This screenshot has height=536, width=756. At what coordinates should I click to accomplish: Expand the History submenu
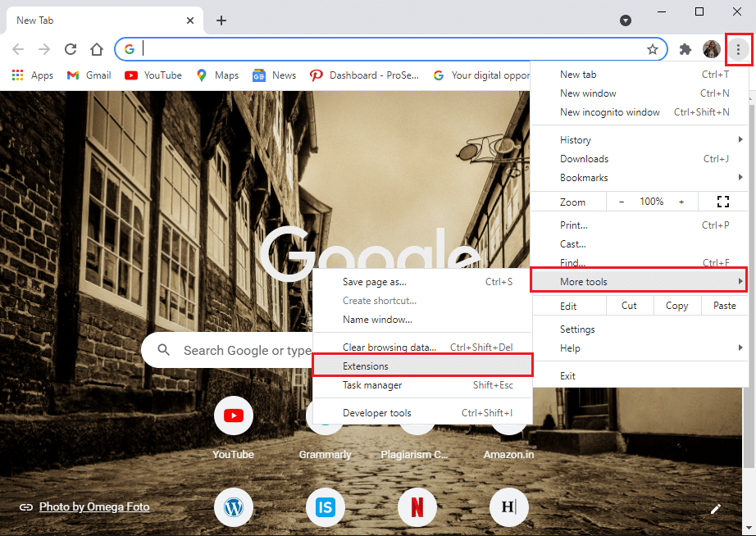click(640, 140)
